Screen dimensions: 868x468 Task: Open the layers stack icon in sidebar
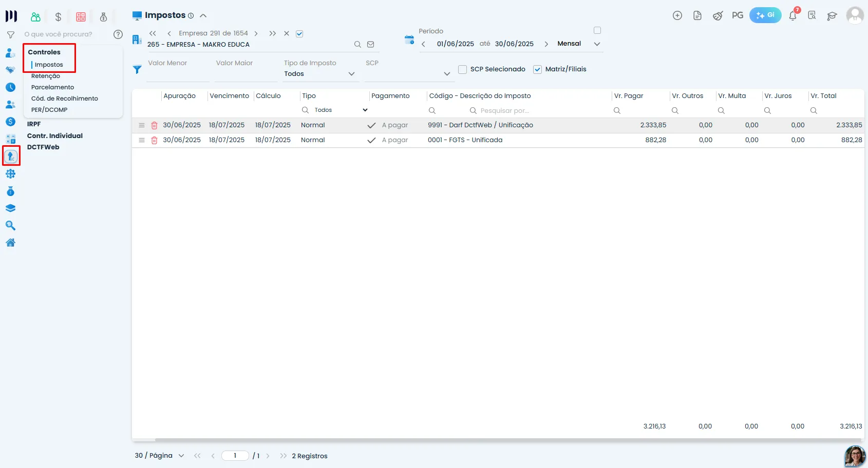10,208
